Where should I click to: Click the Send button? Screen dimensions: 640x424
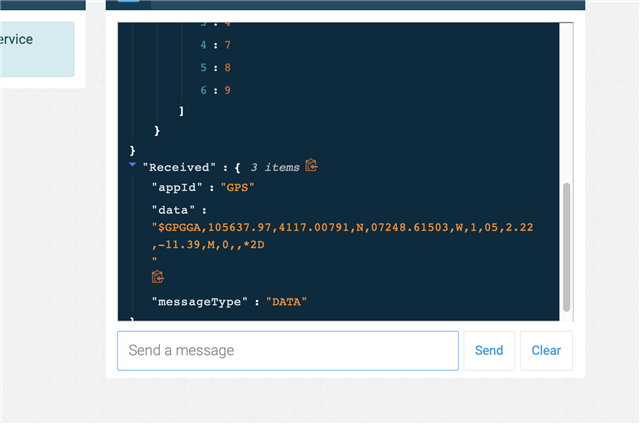click(489, 351)
